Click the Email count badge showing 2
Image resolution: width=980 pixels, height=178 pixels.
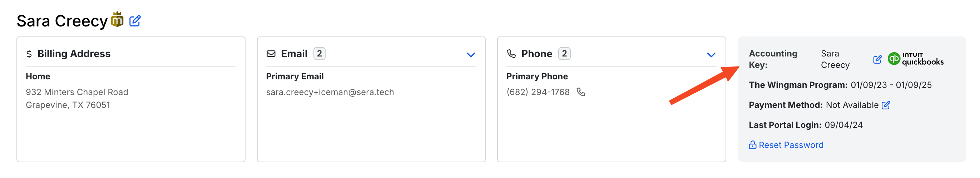tap(319, 54)
